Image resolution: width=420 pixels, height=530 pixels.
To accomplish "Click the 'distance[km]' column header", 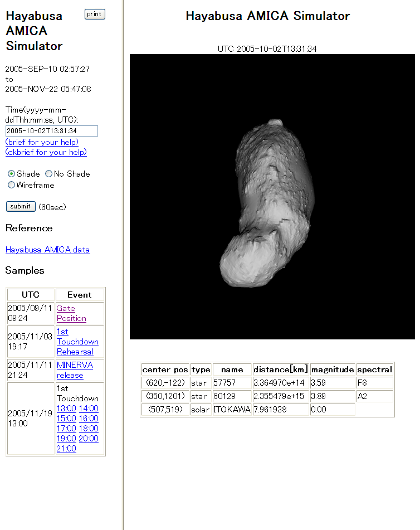I will coord(281,369).
